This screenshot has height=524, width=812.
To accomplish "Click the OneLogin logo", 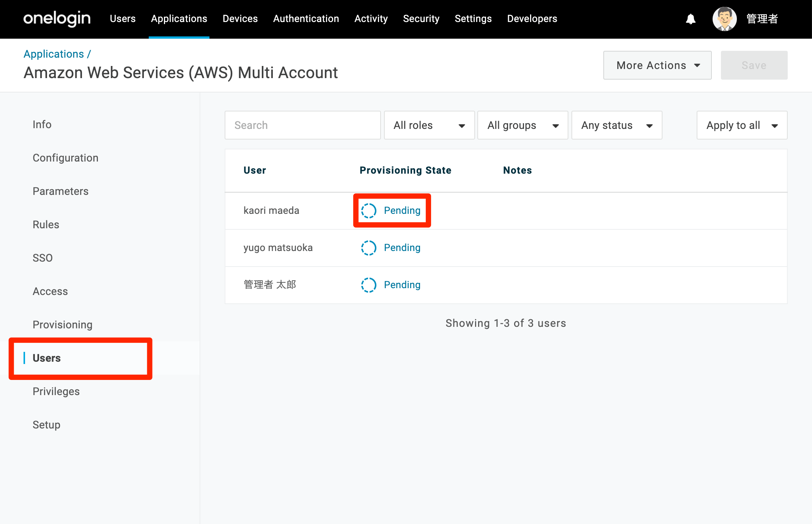I will 57,19.
